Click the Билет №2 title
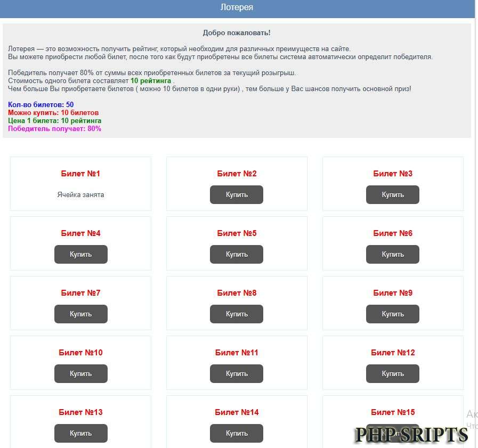Viewport: 478px width, 448px height. (x=237, y=174)
